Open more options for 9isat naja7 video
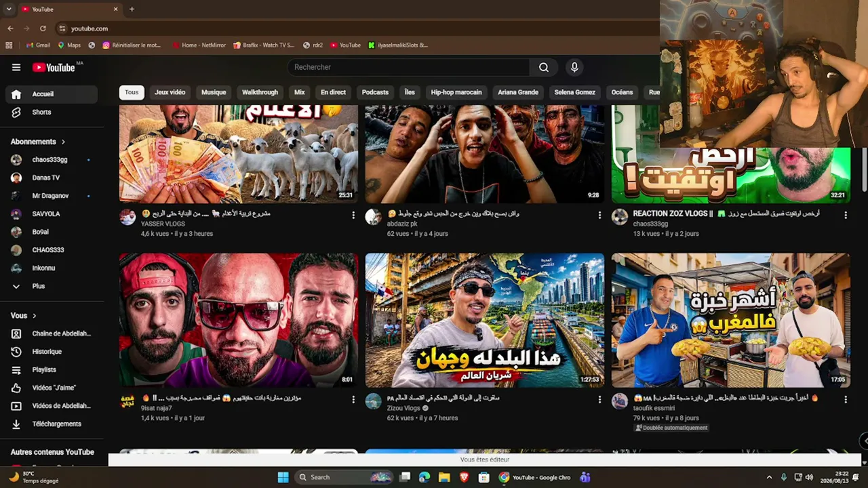 (353, 399)
